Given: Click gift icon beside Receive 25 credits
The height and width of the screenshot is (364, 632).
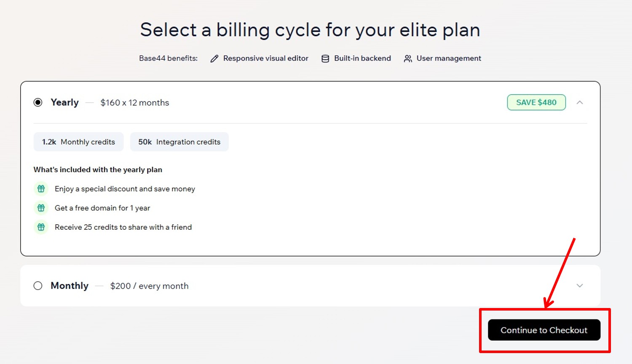Looking at the screenshot, I should (x=41, y=227).
